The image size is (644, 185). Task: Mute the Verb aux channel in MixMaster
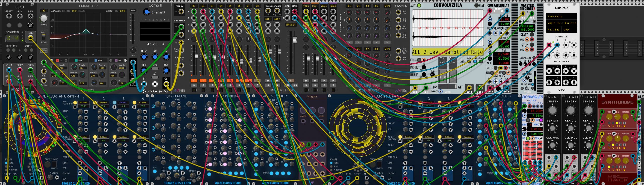coord(306,81)
